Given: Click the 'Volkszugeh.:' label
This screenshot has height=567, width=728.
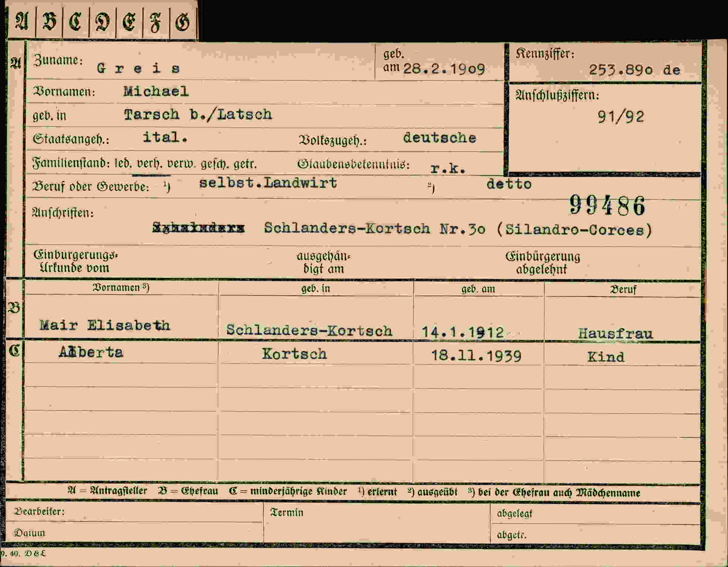Looking at the screenshot, I should 333,141.
